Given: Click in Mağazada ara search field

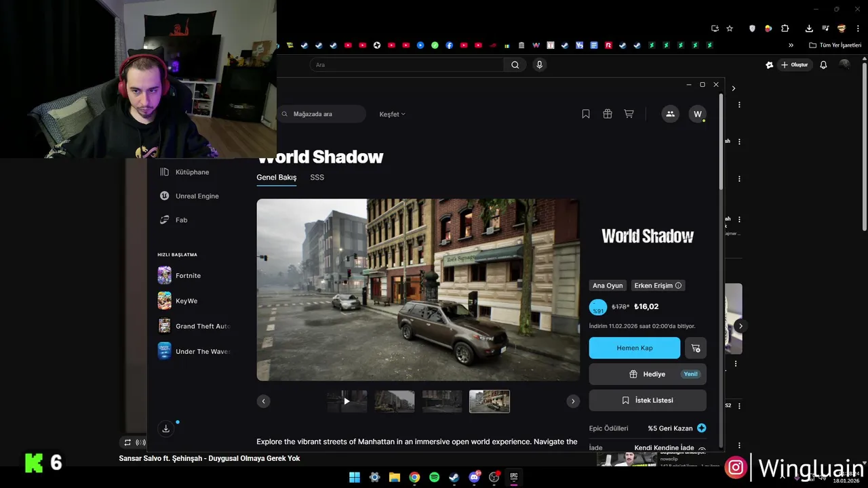Looking at the screenshot, I should click(322, 114).
